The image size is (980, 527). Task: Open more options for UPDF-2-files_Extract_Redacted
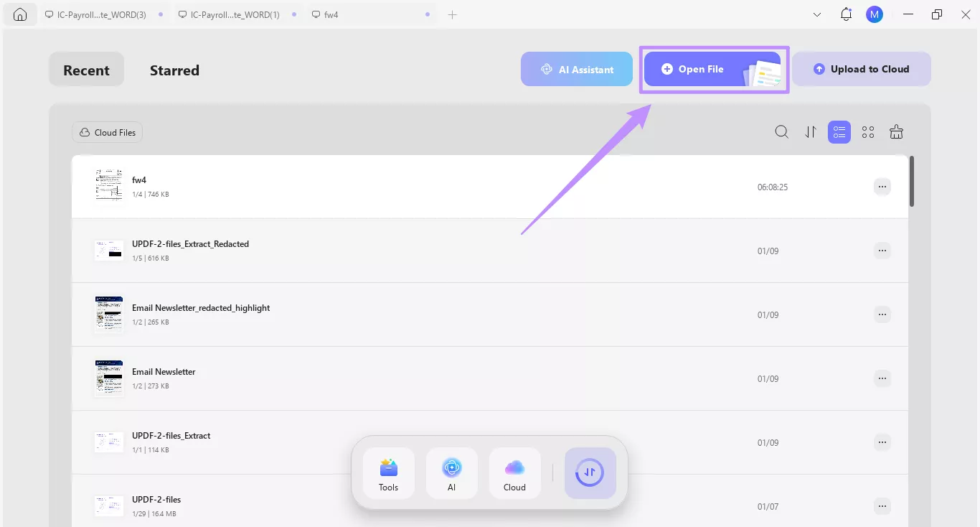pyautogui.click(x=882, y=251)
